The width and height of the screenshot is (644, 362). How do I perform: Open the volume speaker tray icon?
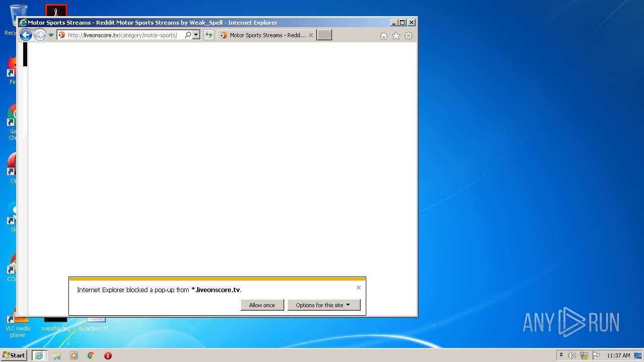click(572, 355)
